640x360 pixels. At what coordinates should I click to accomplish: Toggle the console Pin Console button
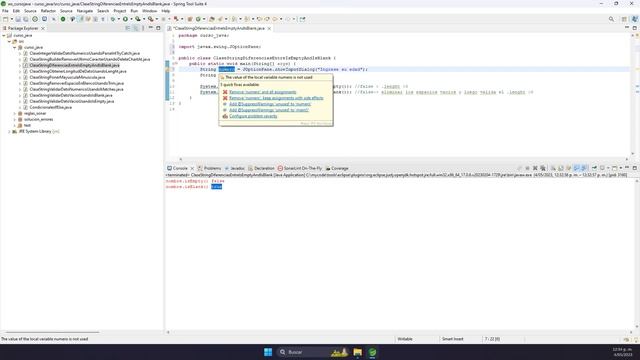(594, 168)
